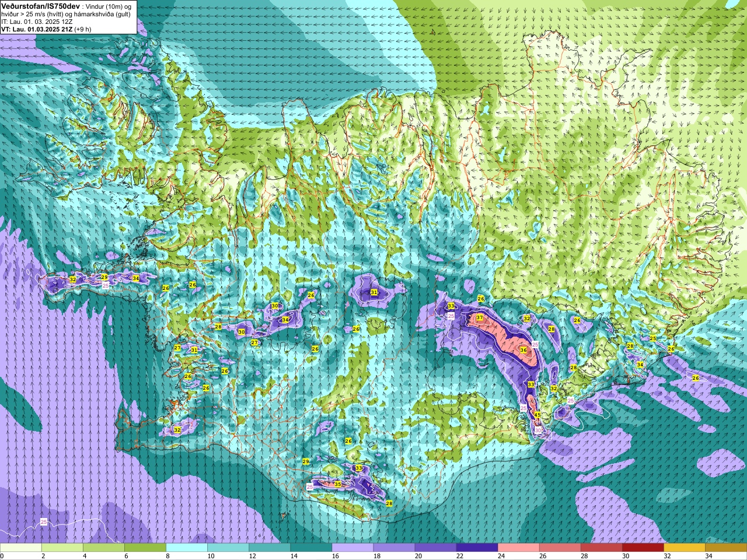Click the 16–18 m/s lavender legend swatch
Image resolution: width=747 pixels, height=560 pixels.
click(x=352, y=548)
